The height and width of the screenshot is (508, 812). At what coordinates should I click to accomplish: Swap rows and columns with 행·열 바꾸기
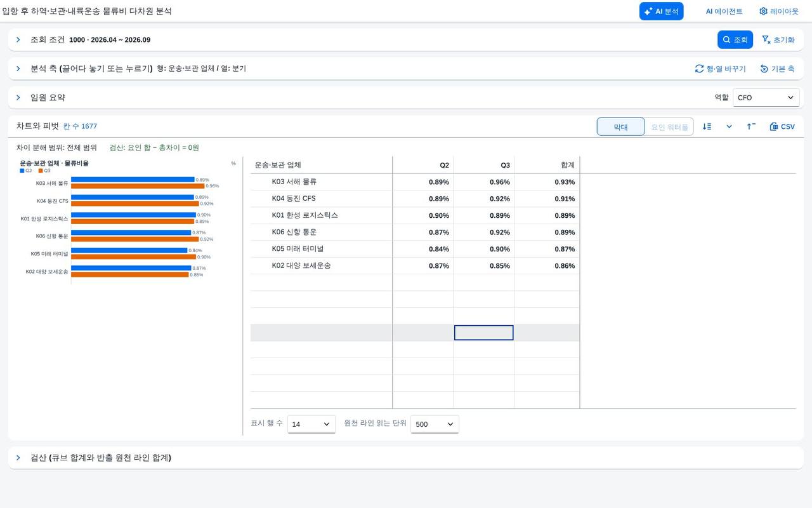721,69
